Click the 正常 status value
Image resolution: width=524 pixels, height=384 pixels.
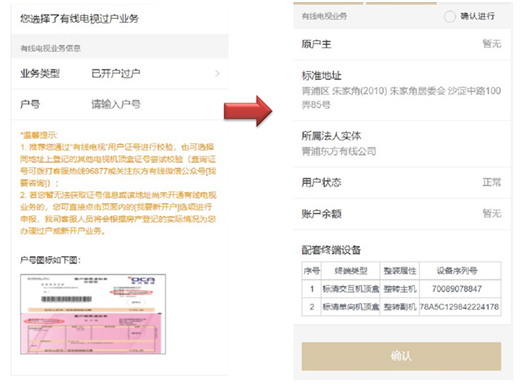[x=492, y=182]
